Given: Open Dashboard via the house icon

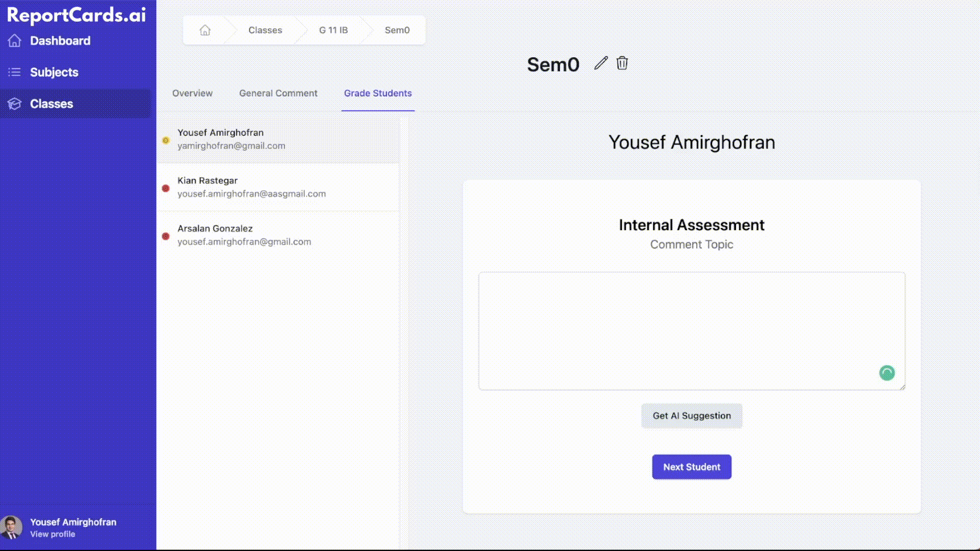Looking at the screenshot, I should 15,40.
